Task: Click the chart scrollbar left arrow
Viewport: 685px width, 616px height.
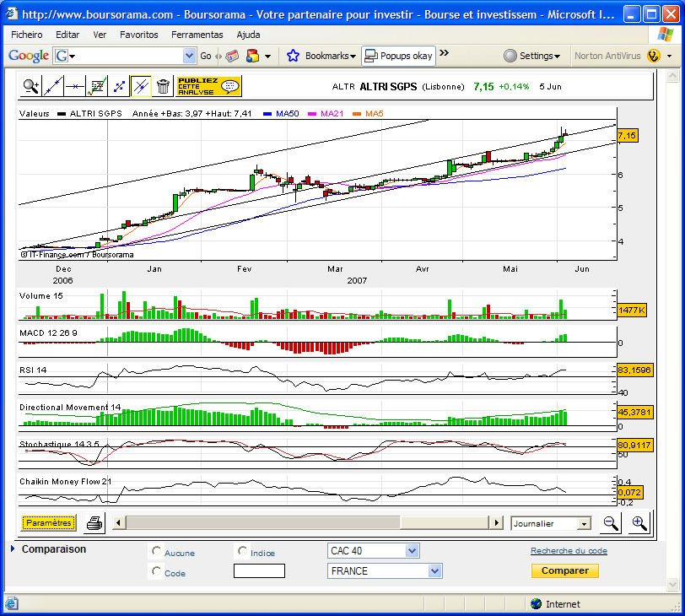Action: tap(119, 522)
